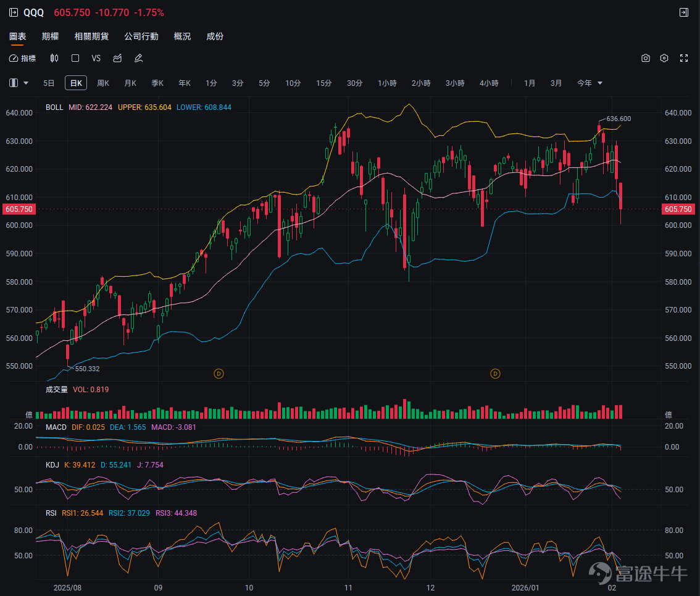Image resolution: width=700 pixels, height=596 pixels.
Task: Select the 日K timeframe
Action: 76,83
